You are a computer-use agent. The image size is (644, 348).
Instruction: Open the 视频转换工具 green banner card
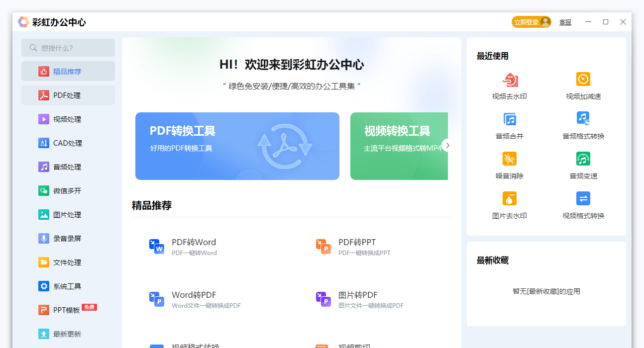tap(399, 146)
